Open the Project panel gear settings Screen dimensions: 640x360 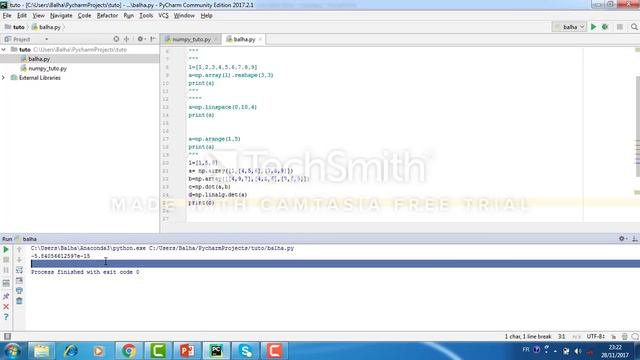tap(141, 39)
